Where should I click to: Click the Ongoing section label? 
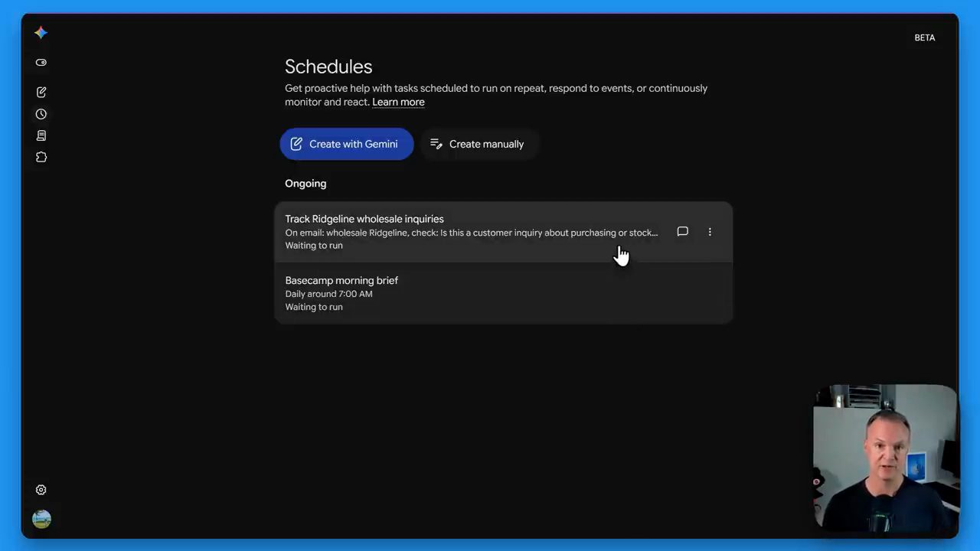pos(305,184)
